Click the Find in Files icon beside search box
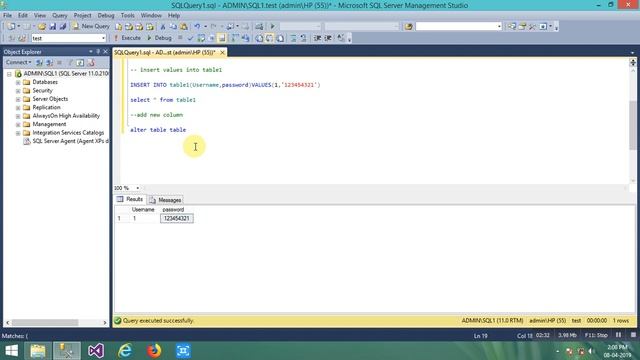 click(x=408, y=26)
